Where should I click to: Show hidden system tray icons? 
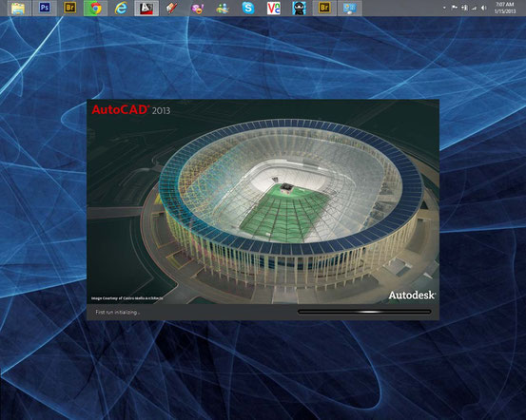click(444, 8)
